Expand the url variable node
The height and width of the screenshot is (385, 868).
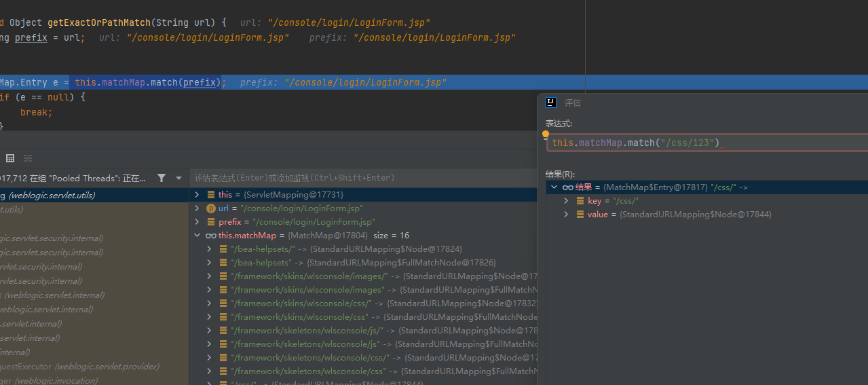(197, 208)
